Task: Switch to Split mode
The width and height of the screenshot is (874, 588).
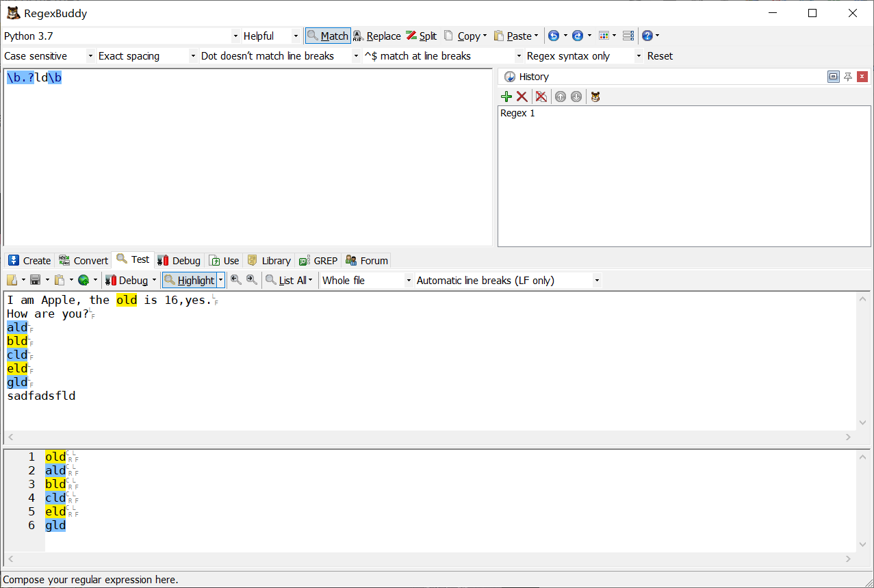Action: click(x=421, y=36)
